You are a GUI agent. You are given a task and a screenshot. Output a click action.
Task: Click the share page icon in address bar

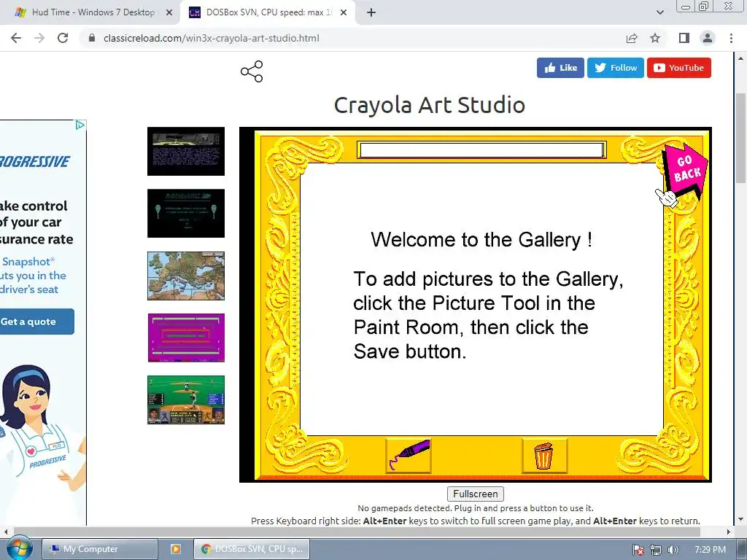point(632,38)
